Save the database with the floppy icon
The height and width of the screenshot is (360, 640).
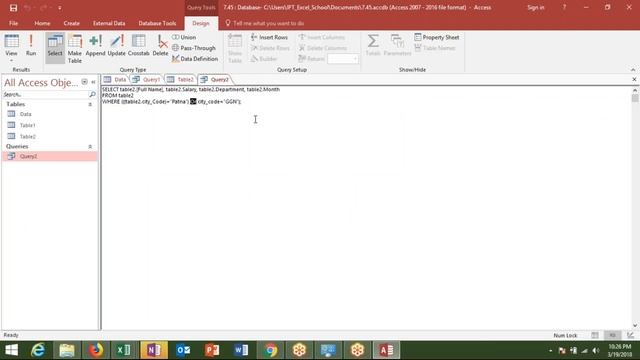click(x=13, y=8)
